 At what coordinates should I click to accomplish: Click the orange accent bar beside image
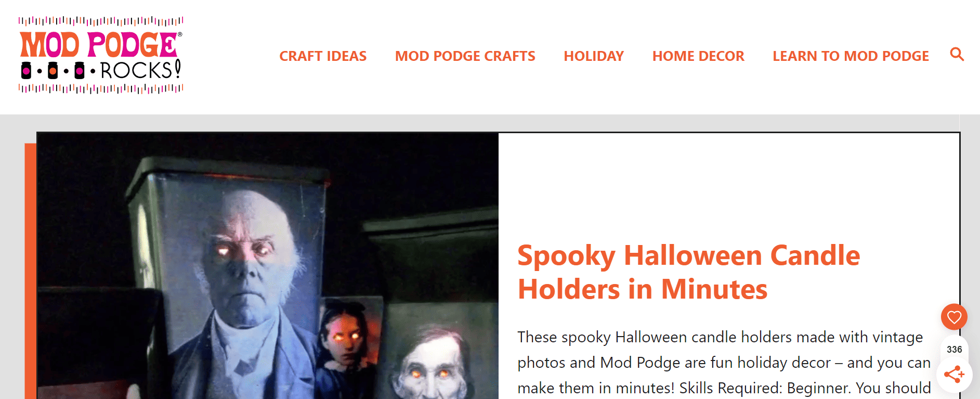[31, 271]
